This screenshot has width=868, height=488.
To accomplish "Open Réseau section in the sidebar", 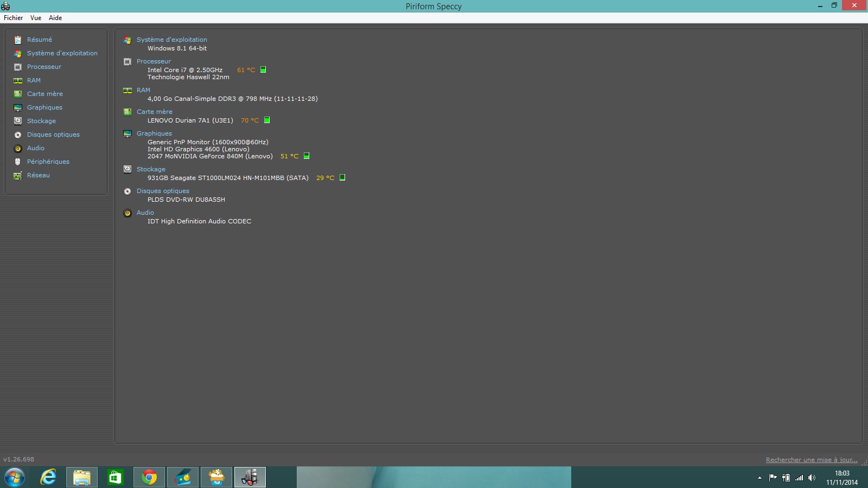I will 38,175.
